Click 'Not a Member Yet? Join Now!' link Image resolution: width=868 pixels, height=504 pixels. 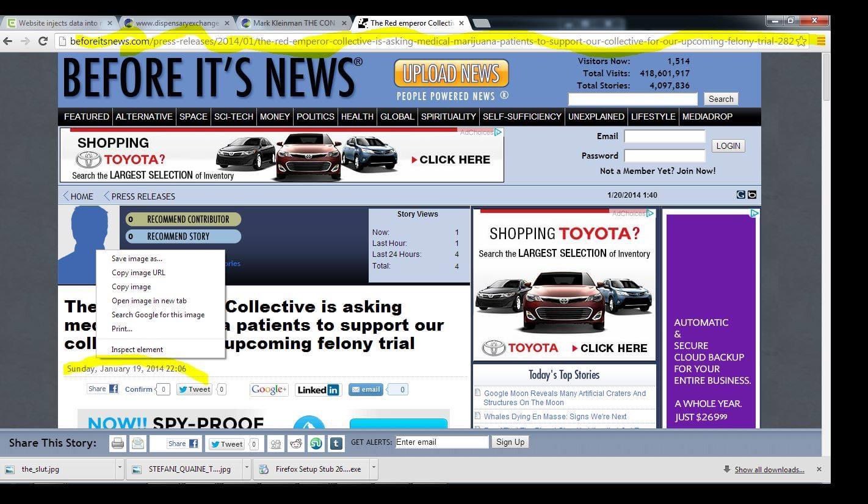coord(657,171)
